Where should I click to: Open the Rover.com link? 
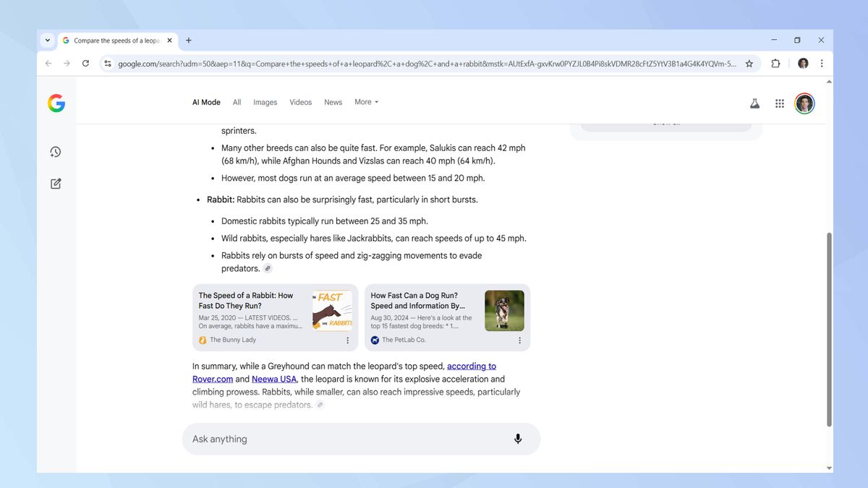[x=212, y=379]
